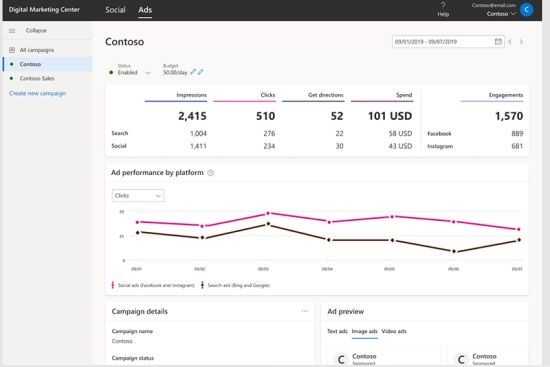This screenshot has width=550, height=367.
Task: Switch to the Ads tab
Action: [x=145, y=10]
